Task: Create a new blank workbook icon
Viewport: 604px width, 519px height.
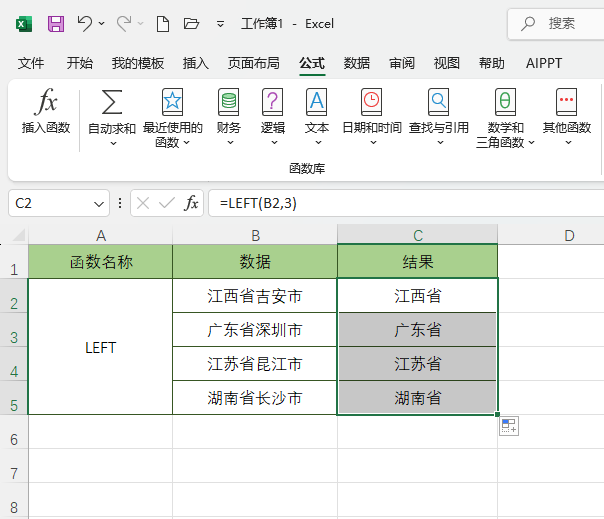Action: tap(163, 24)
